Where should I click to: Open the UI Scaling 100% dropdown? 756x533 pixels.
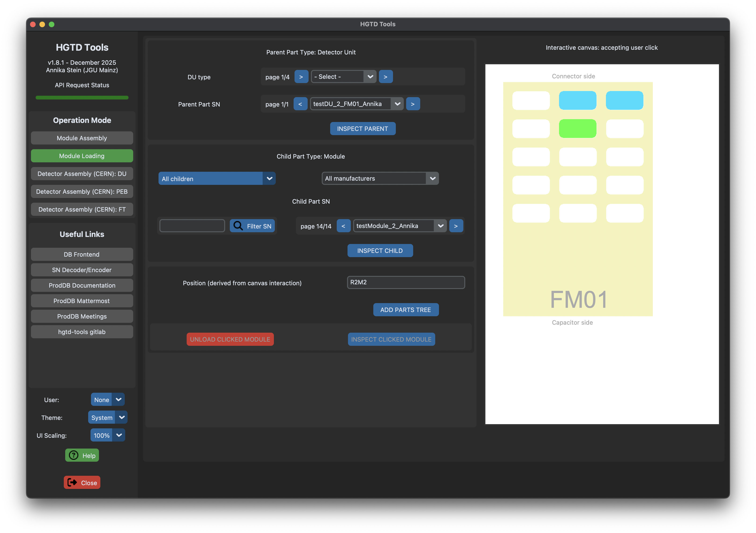point(108,435)
